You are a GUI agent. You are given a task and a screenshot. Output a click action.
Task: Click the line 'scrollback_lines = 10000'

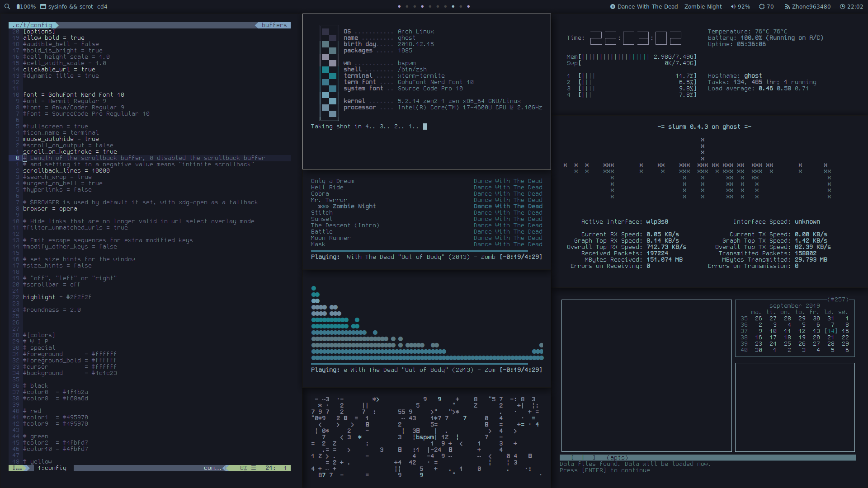pyautogui.click(x=66, y=171)
